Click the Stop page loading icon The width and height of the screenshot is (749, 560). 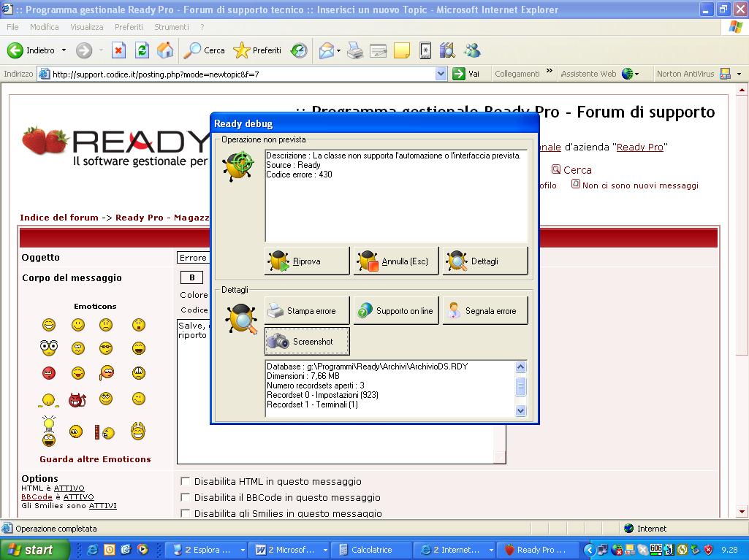(x=118, y=50)
